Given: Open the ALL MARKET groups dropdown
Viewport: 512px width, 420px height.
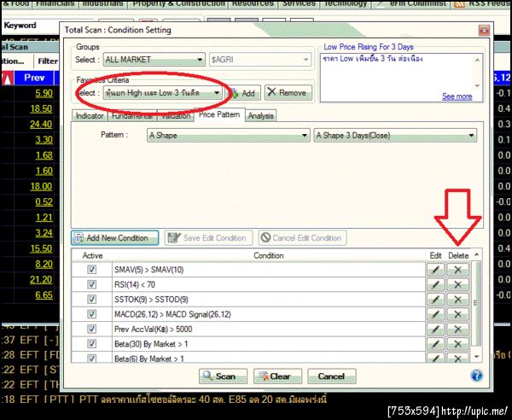Looking at the screenshot, I should click(154, 60).
